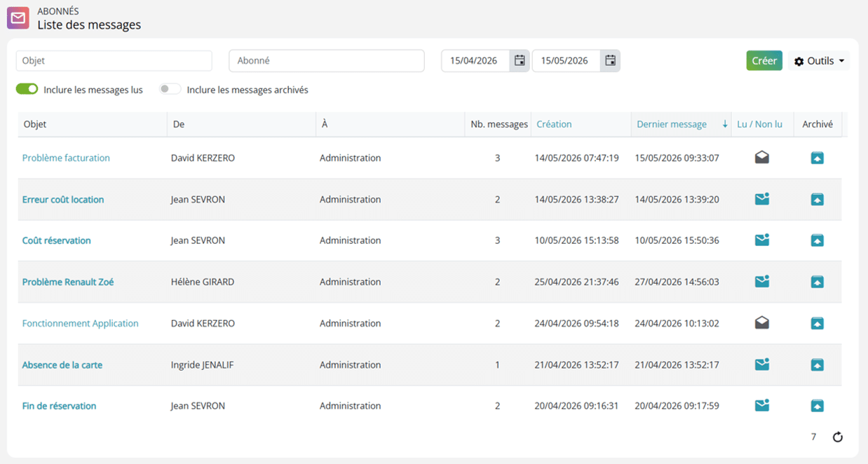
Task: Open the Absence de la carte message
Action: click(62, 364)
